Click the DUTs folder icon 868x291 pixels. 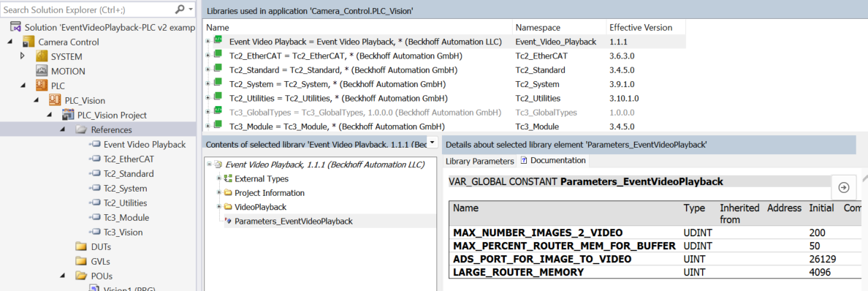(81, 246)
